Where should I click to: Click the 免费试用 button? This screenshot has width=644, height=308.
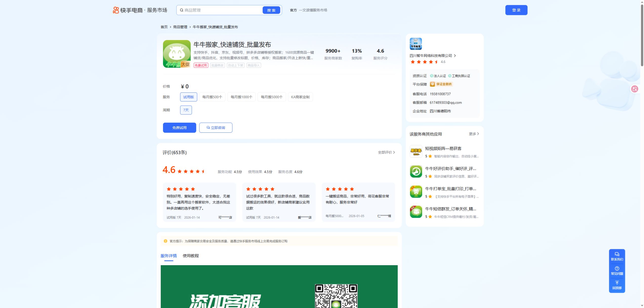click(x=179, y=128)
